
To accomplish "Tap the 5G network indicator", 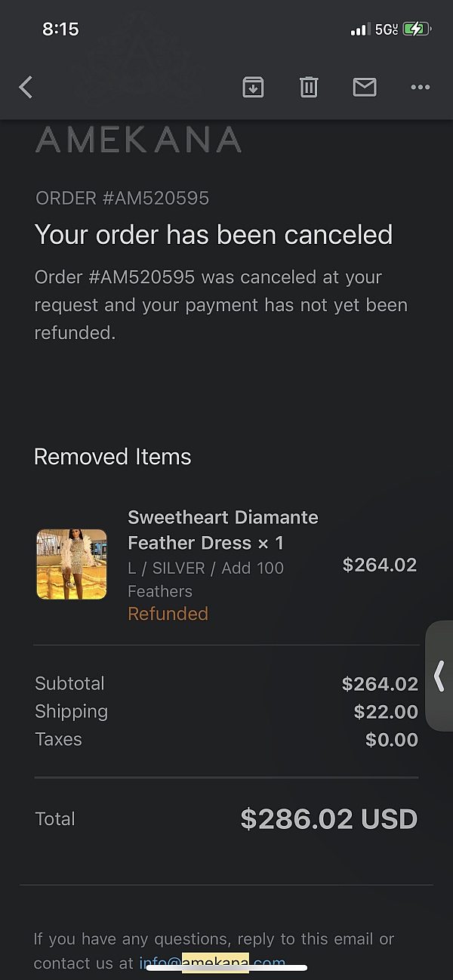I will (385, 29).
